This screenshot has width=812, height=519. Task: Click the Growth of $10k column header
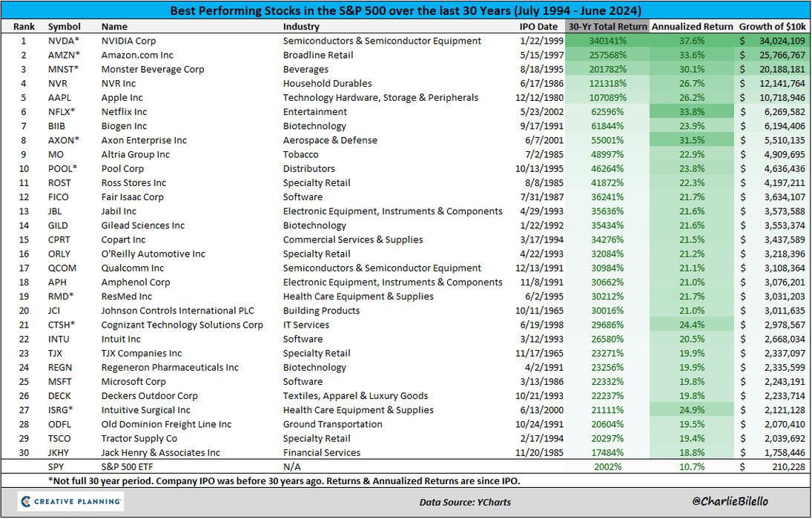coord(772,27)
